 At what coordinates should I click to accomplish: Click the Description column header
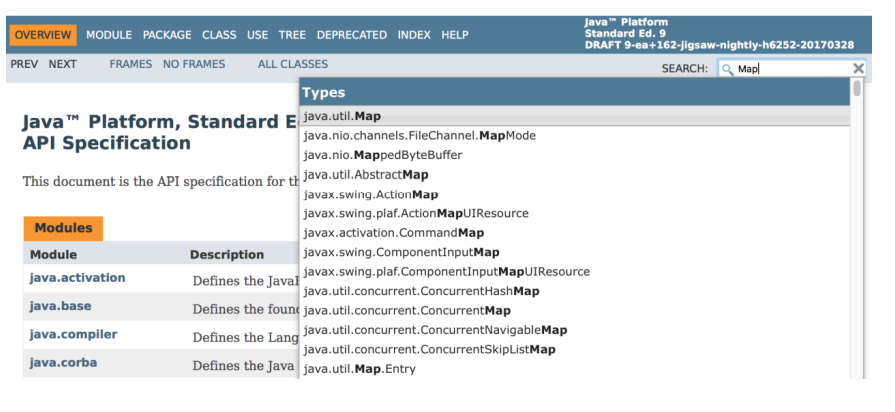coord(227,255)
